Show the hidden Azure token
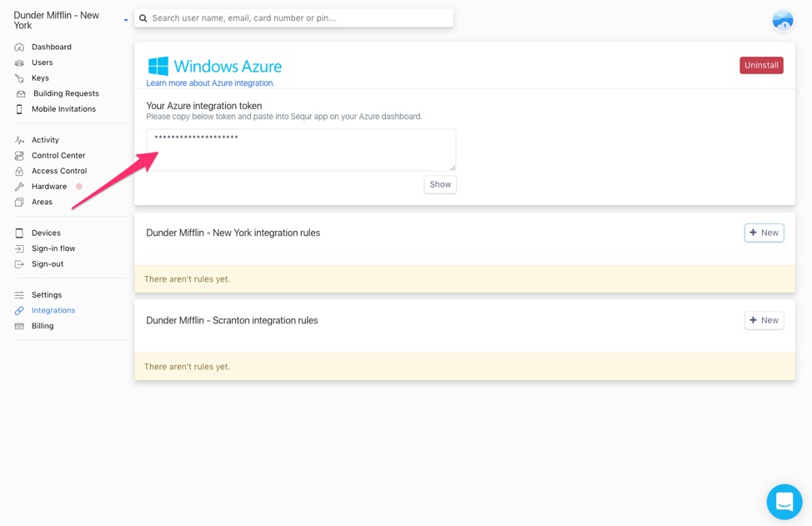The height and width of the screenshot is (526, 812). click(x=440, y=184)
